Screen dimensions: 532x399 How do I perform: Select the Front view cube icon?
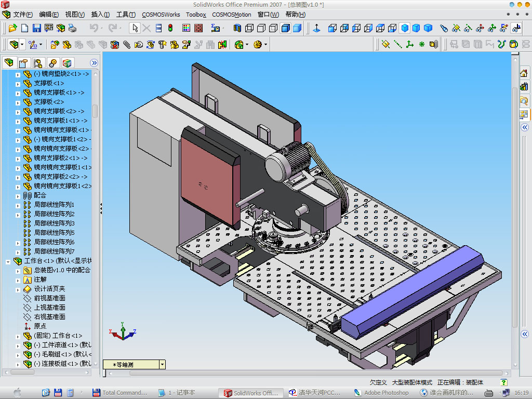tap(332, 28)
